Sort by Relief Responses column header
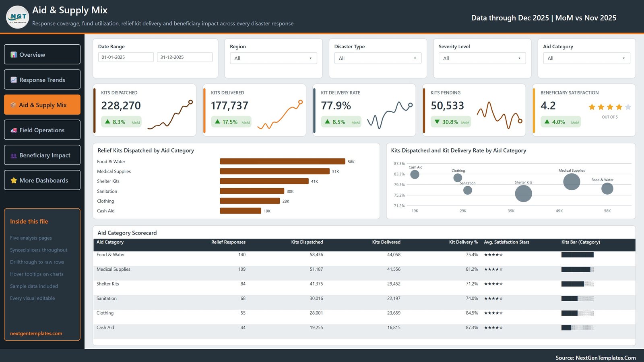 pyautogui.click(x=228, y=242)
